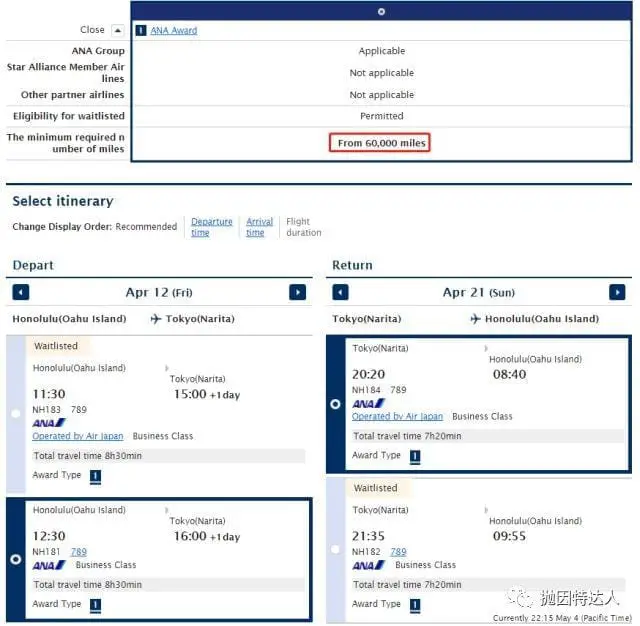Screen dimensions: 640x626
Task: Click the previous day arrow for Return date
Action: [340, 292]
